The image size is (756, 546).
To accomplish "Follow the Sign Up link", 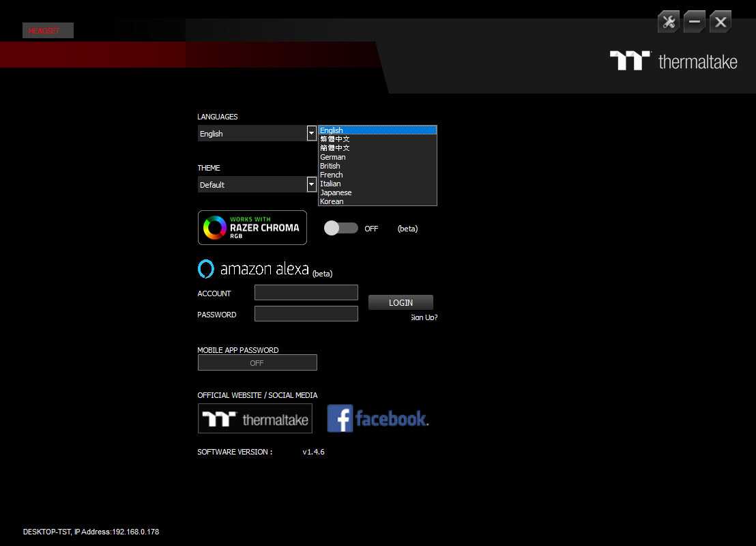I will (x=424, y=317).
